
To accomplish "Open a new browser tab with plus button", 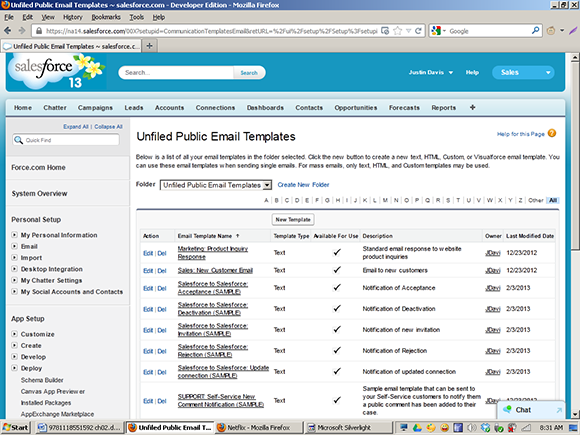I will pos(149,46).
